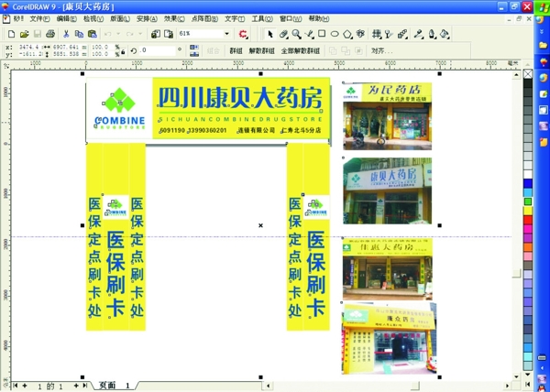Pick the no-color X swatch in palette
550x392 pixels.
(x=528, y=74)
